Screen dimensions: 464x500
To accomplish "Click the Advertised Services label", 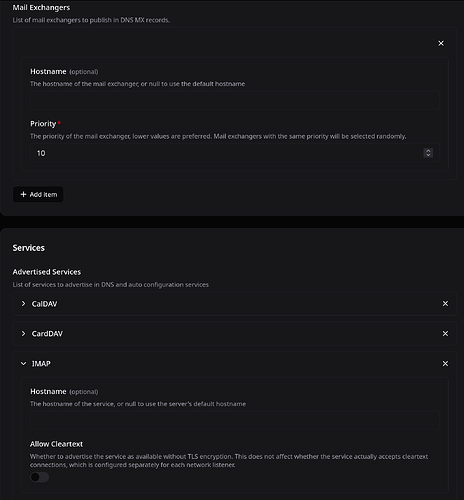I will coord(47,272).
